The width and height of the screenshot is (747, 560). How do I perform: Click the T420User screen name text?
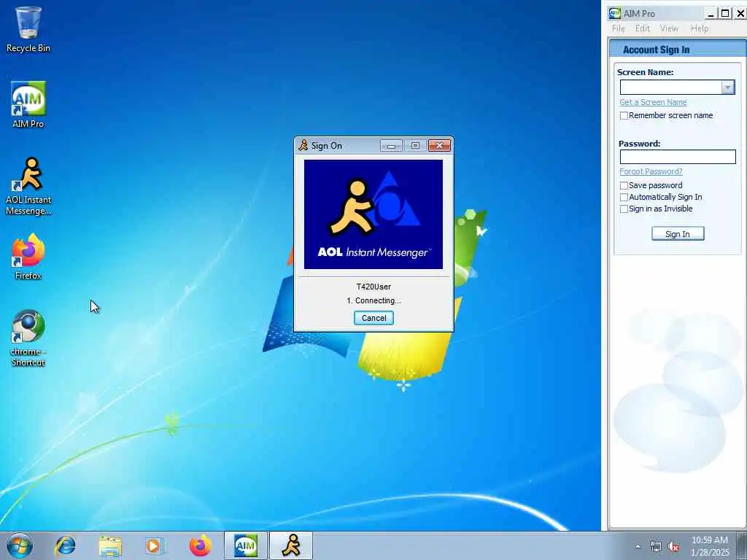(373, 287)
